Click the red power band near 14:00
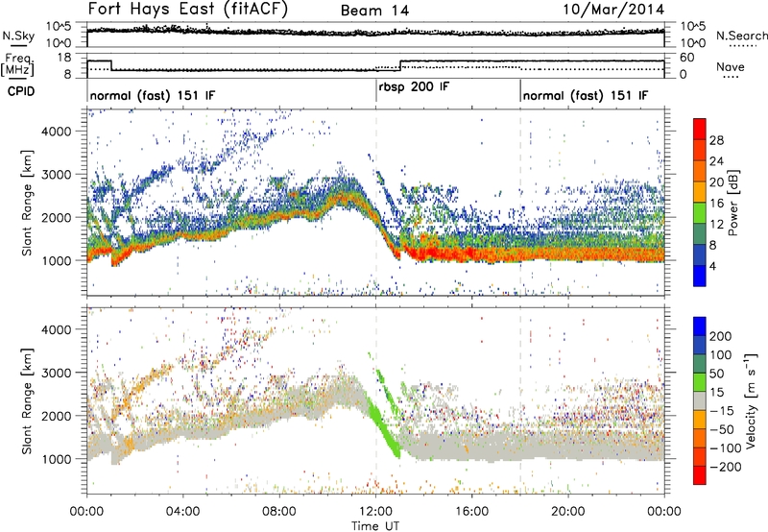This screenshot has height=532, width=768. (x=424, y=254)
